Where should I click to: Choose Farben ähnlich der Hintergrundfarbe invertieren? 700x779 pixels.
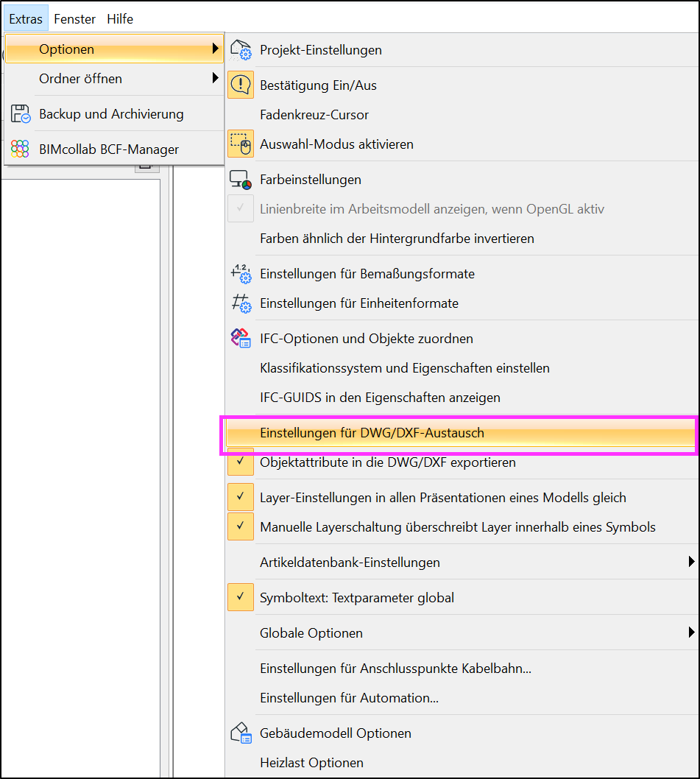(x=462, y=239)
